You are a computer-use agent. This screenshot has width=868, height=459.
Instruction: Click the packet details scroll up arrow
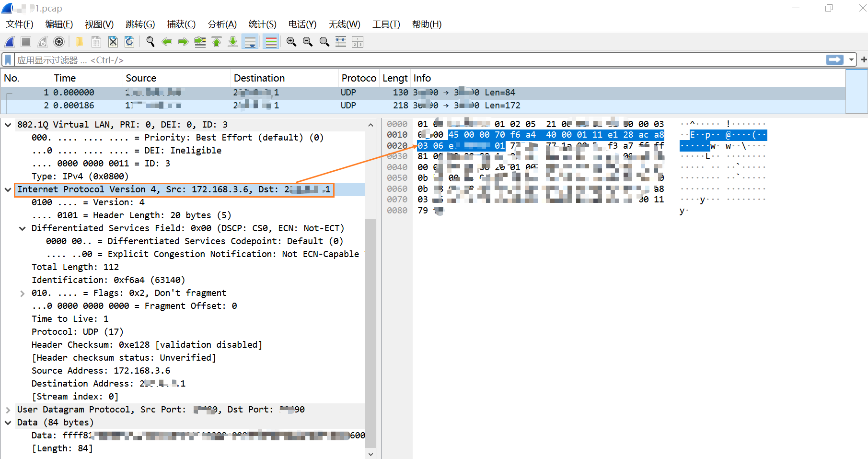(x=370, y=125)
